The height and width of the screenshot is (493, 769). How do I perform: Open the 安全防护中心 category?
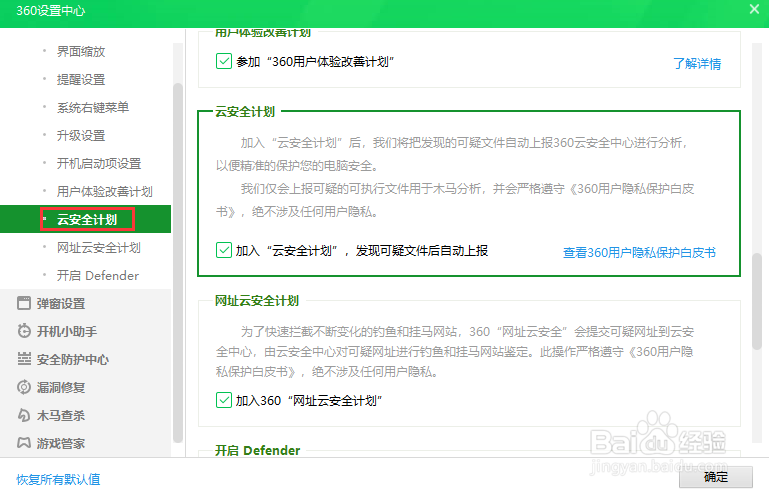coord(73,359)
